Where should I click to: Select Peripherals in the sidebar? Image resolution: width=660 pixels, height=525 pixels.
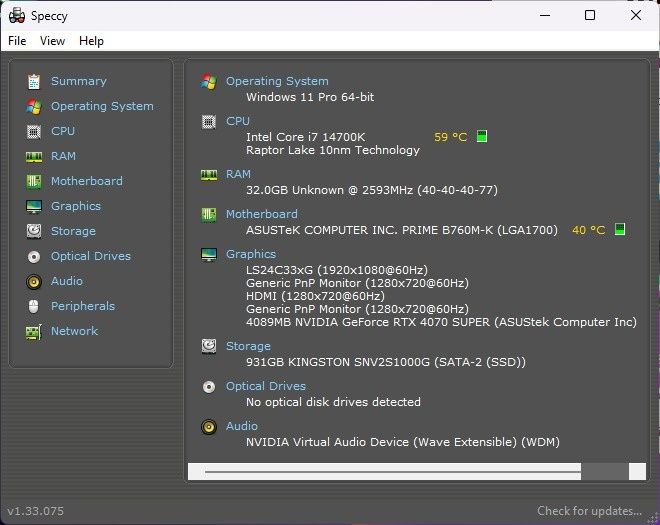pos(82,306)
